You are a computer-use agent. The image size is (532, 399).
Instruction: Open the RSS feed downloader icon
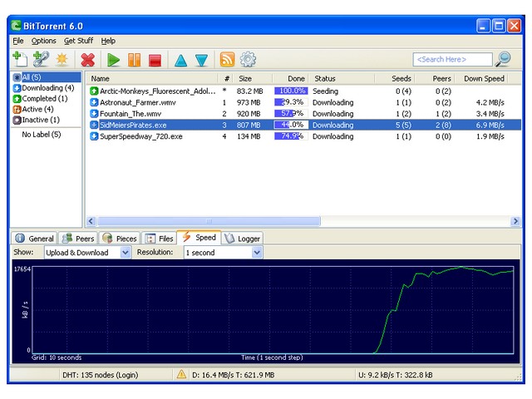[x=227, y=59]
